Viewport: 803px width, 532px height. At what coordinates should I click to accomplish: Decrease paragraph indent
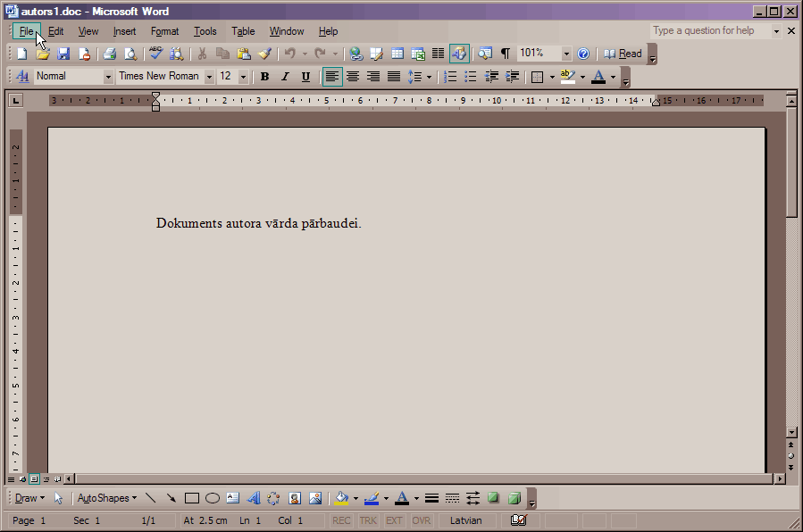coord(491,77)
